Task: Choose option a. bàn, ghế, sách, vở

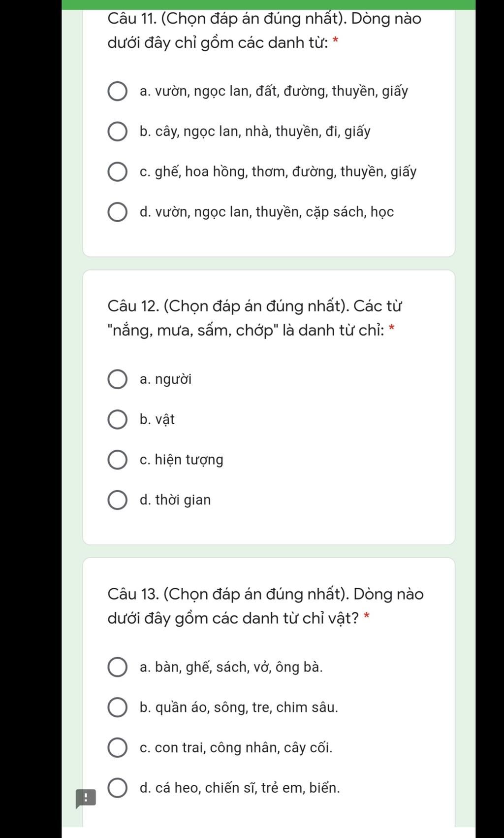Action: click(117, 668)
